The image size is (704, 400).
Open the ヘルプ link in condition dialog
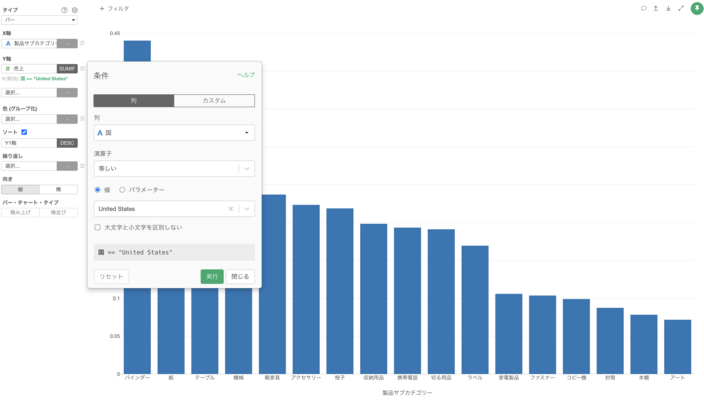pos(245,75)
